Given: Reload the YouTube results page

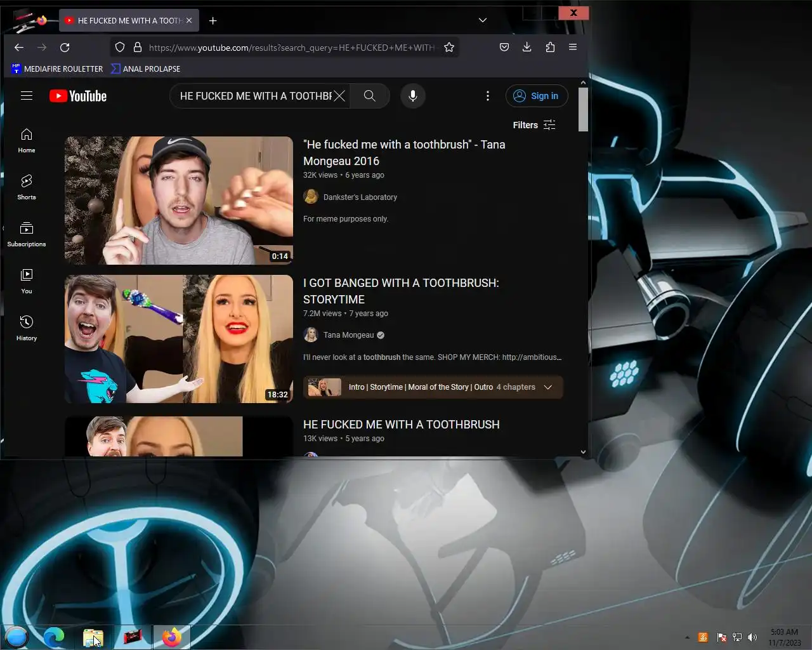Looking at the screenshot, I should coord(65,48).
